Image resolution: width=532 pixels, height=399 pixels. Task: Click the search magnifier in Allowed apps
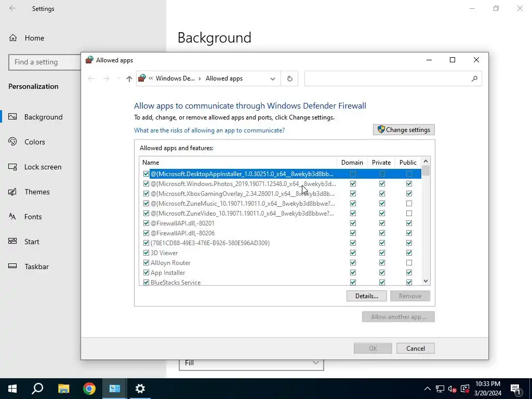click(x=474, y=79)
